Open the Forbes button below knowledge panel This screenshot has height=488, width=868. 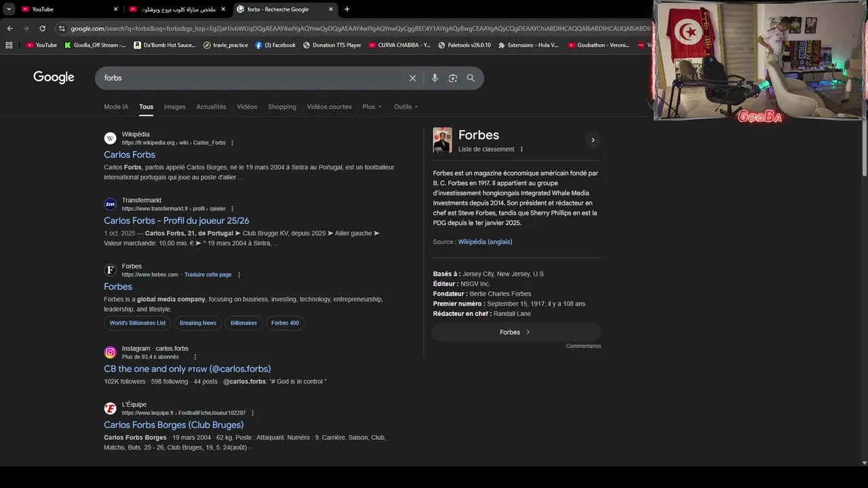pos(516,332)
